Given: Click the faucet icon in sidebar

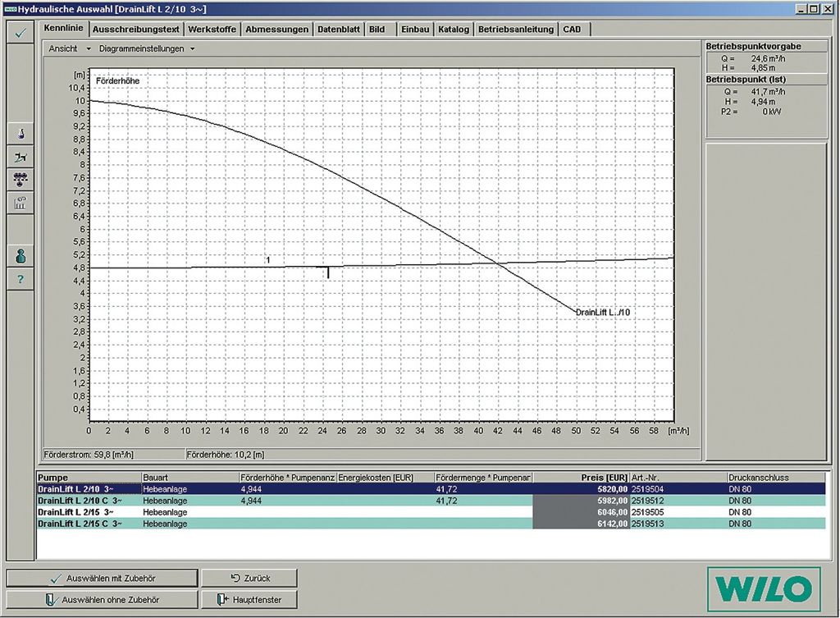Looking at the screenshot, I should pyautogui.click(x=21, y=157).
